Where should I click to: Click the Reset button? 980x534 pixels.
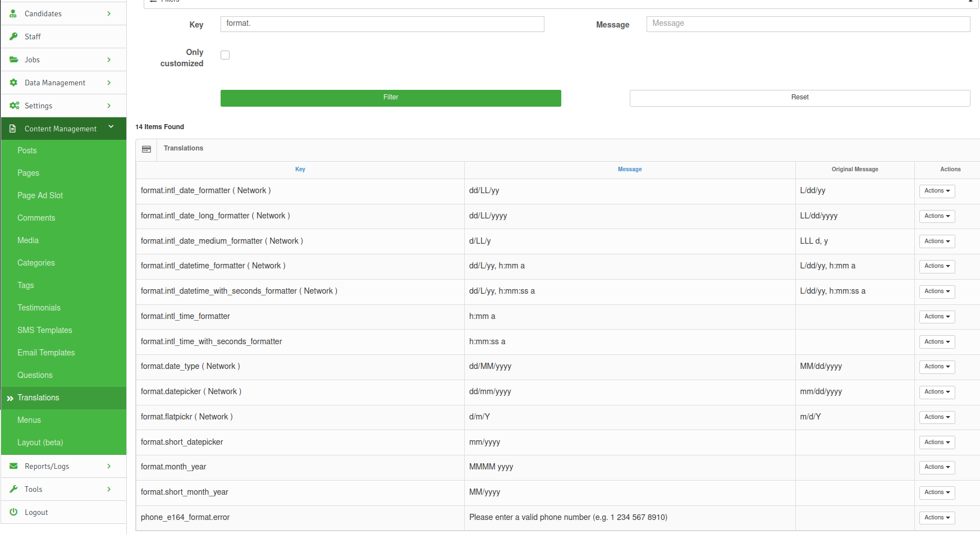(800, 98)
